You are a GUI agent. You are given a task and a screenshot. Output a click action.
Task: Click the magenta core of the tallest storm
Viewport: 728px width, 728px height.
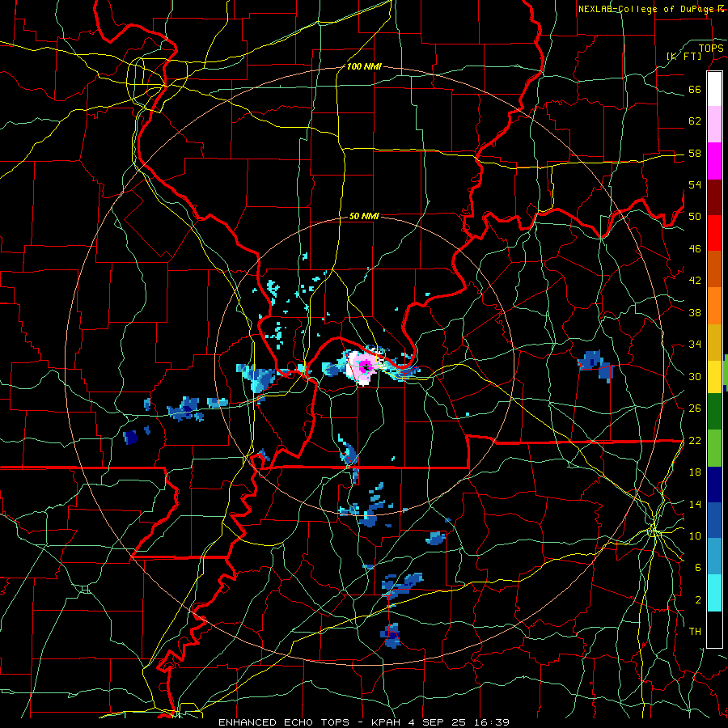[x=366, y=365]
